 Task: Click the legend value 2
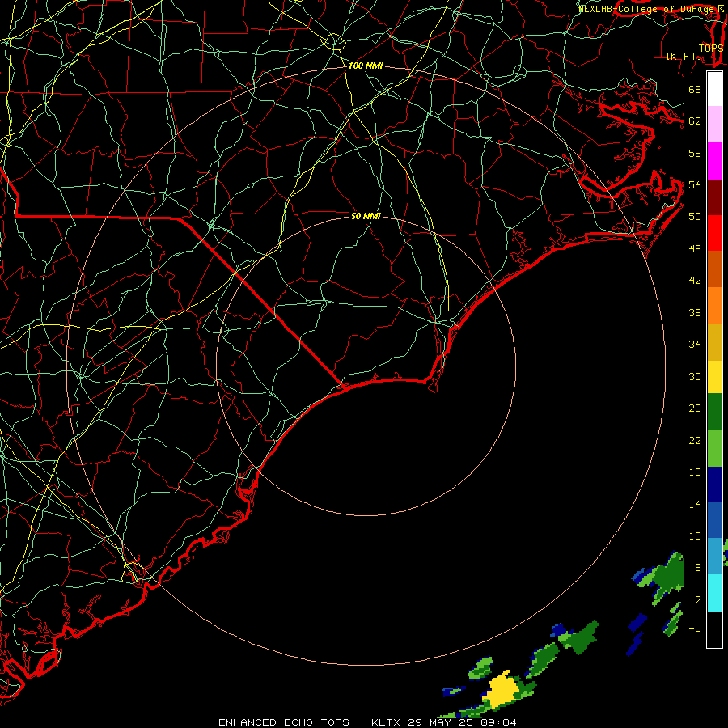click(698, 600)
